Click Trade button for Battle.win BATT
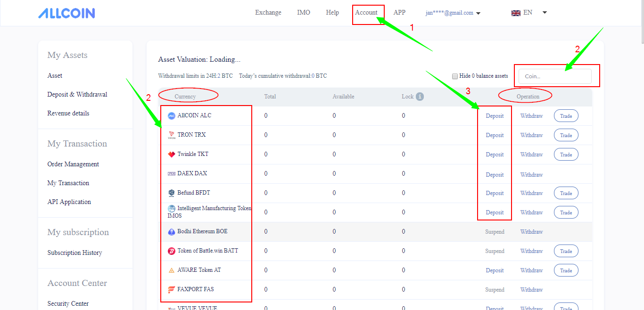This screenshot has width=644, height=310. coord(566,251)
